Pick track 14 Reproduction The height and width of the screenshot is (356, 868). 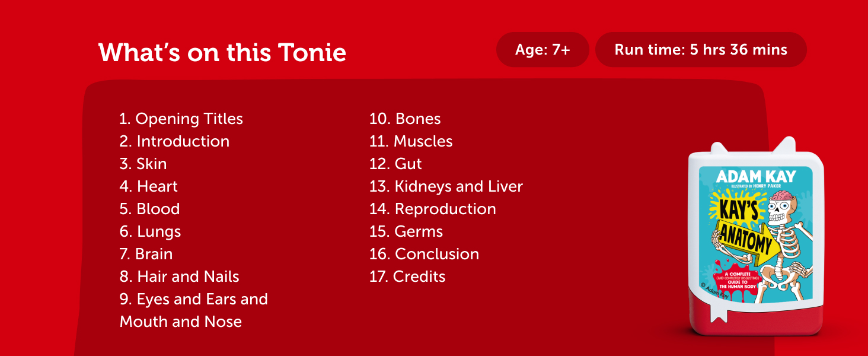click(x=432, y=209)
